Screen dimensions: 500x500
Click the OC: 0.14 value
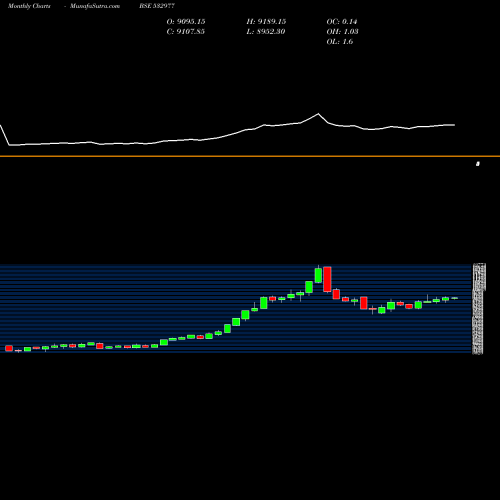pyautogui.click(x=342, y=22)
